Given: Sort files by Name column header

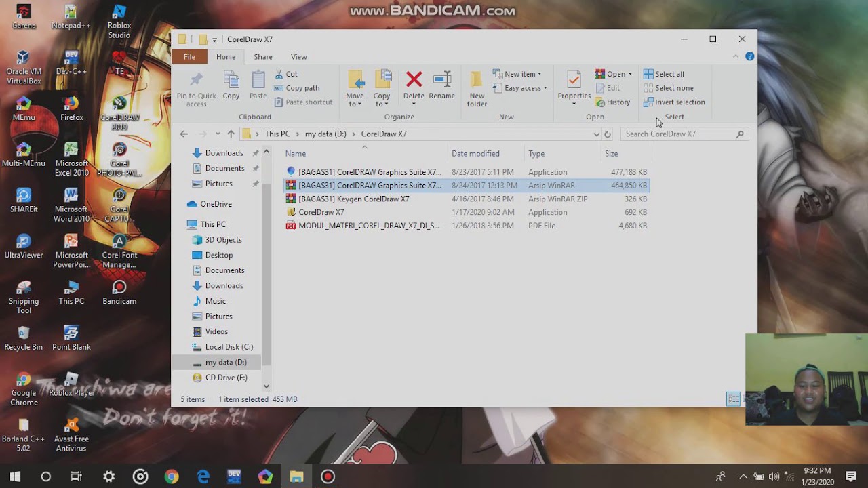Looking at the screenshot, I should [x=365, y=154].
